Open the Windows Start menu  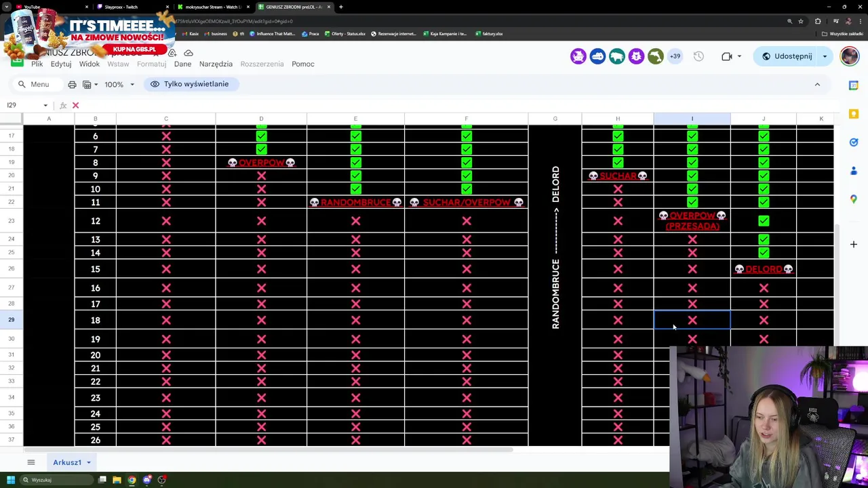coord(11,480)
